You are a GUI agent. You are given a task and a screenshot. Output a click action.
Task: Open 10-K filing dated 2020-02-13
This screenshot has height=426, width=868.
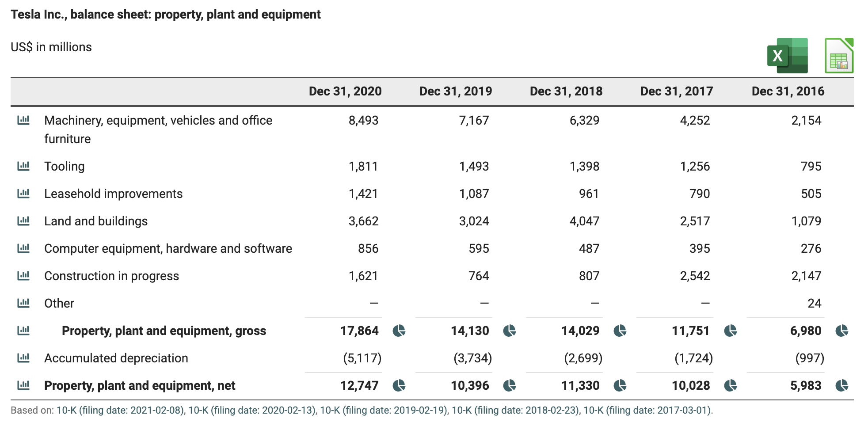(252, 410)
